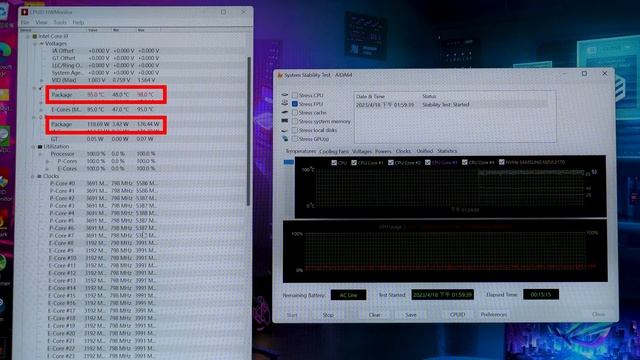Select the P-Core #7 clock row

[x=103, y=236]
